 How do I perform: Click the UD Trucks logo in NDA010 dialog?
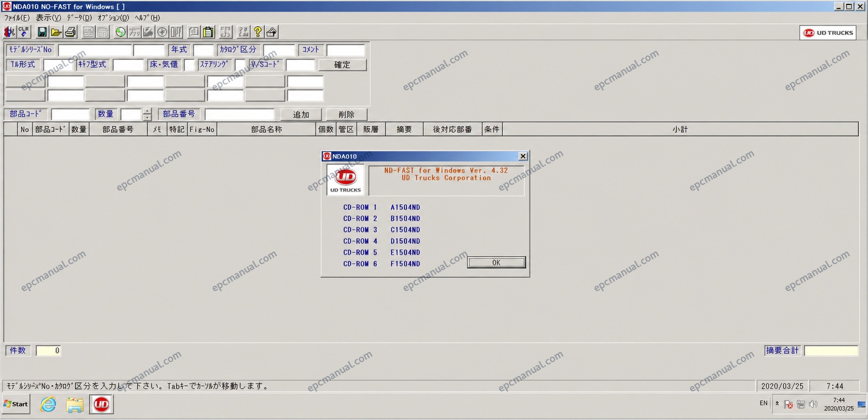pyautogui.click(x=346, y=180)
